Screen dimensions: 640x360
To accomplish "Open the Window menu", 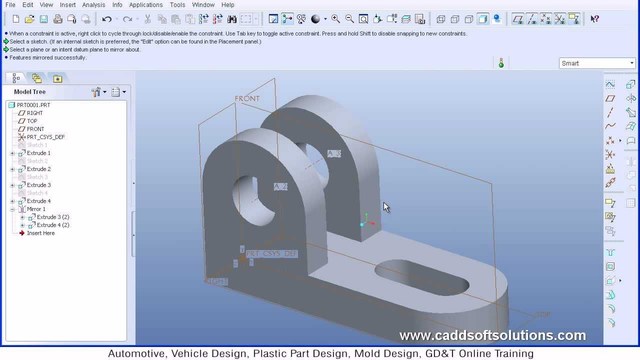I will 203,5.
